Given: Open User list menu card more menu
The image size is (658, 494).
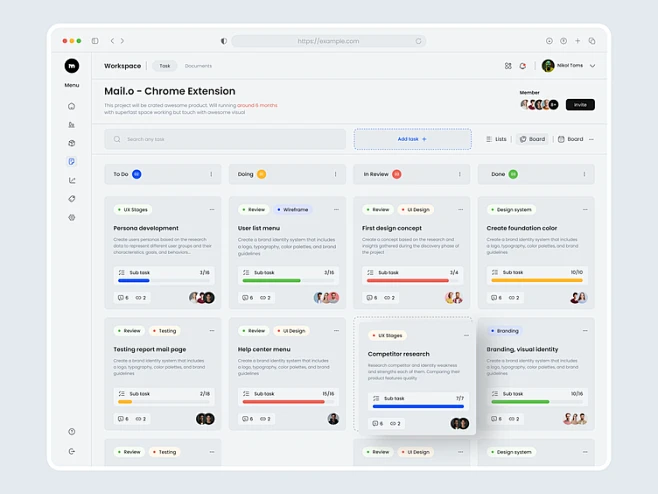Looking at the screenshot, I should [336, 209].
